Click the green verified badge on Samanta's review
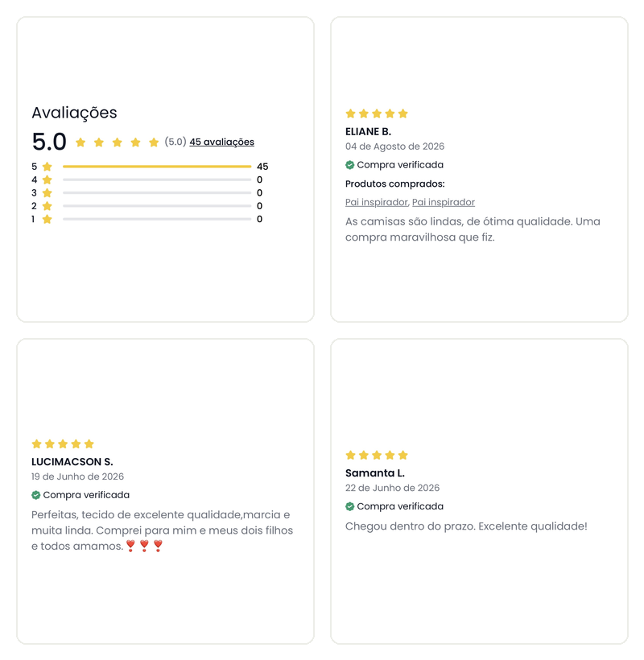This screenshot has width=644, height=660. click(x=350, y=506)
